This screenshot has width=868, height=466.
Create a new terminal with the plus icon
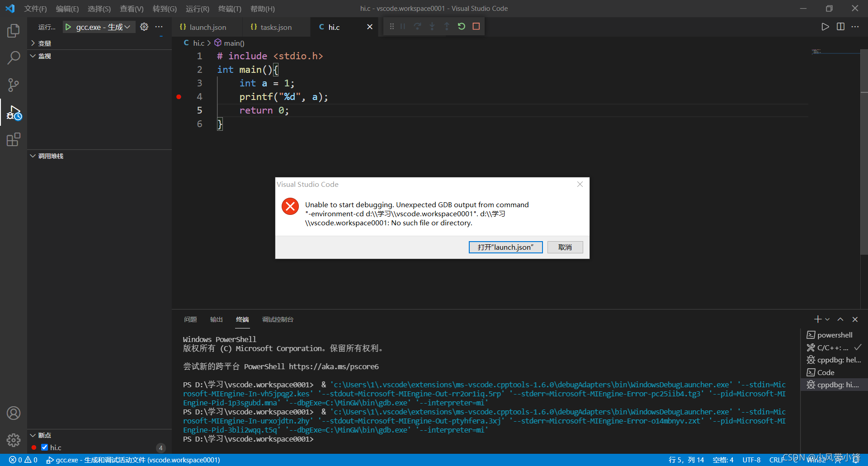818,319
